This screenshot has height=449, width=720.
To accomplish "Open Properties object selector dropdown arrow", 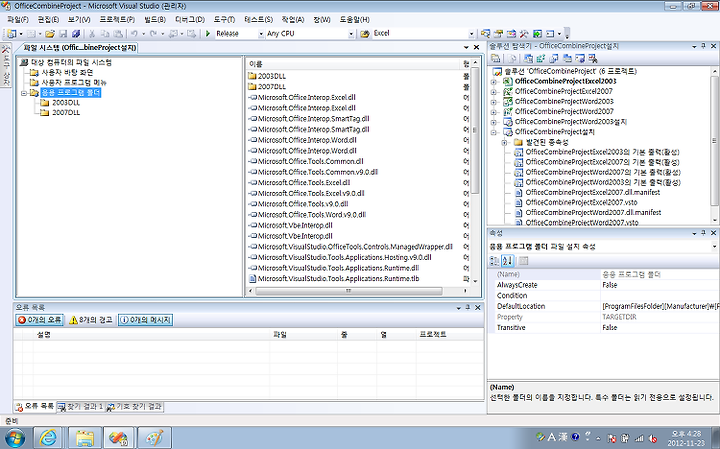I will [x=714, y=247].
